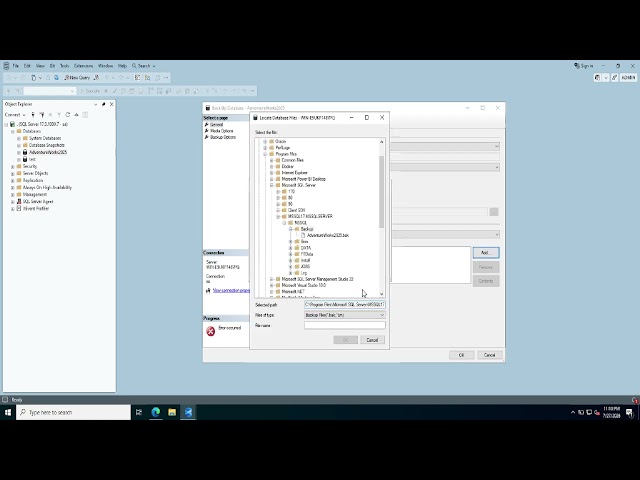Click View connection properties link
The height and width of the screenshot is (480, 640).
231,291
